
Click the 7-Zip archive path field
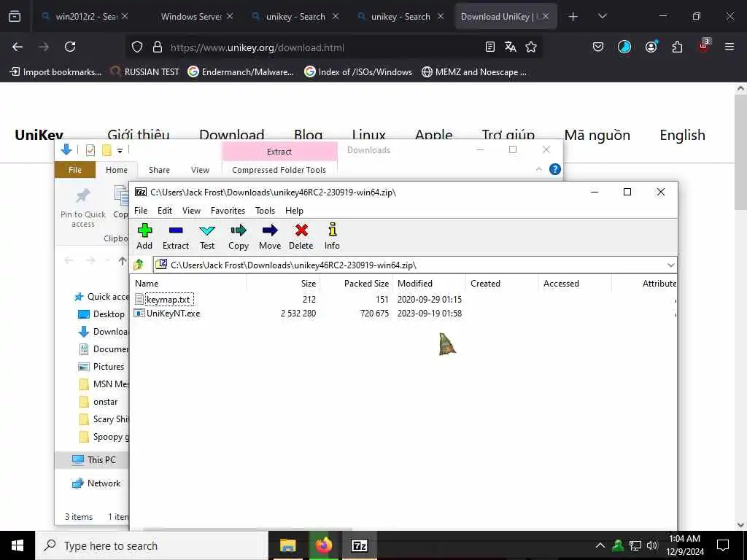(414, 265)
